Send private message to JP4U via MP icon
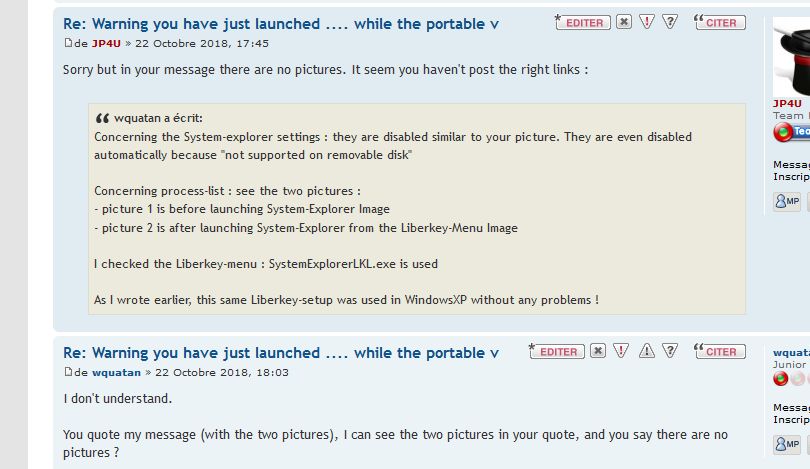This screenshot has height=469, width=810. (x=787, y=201)
